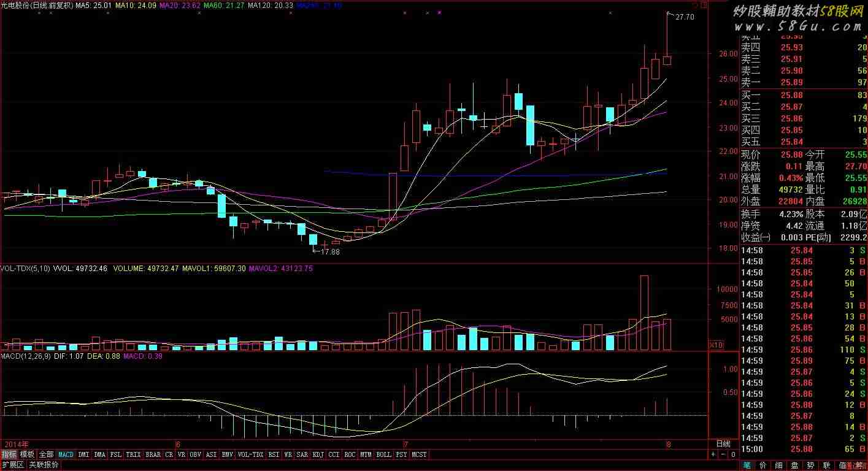Click the plus zoom button below 日线

pyautogui.click(x=713, y=454)
